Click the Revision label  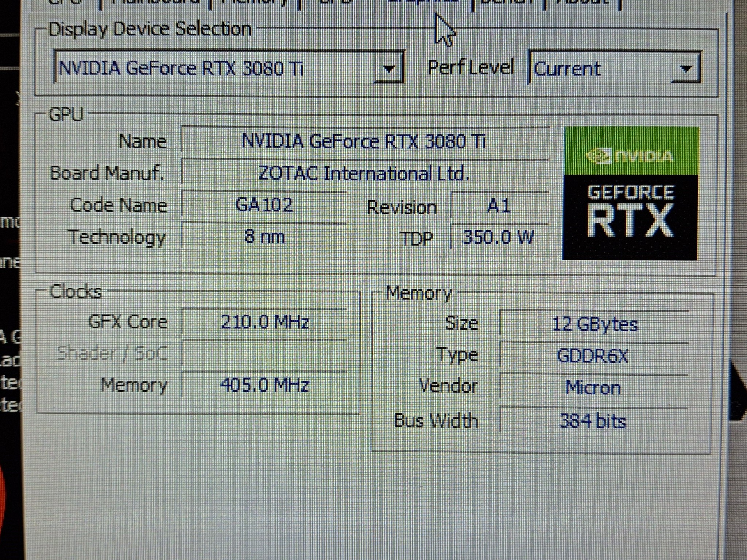click(402, 207)
